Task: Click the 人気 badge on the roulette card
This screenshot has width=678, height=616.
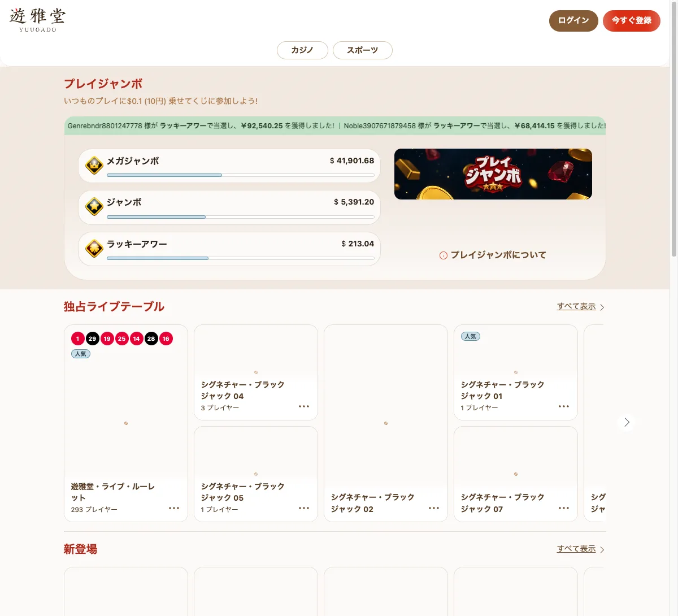Action: (x=81, y=354)
